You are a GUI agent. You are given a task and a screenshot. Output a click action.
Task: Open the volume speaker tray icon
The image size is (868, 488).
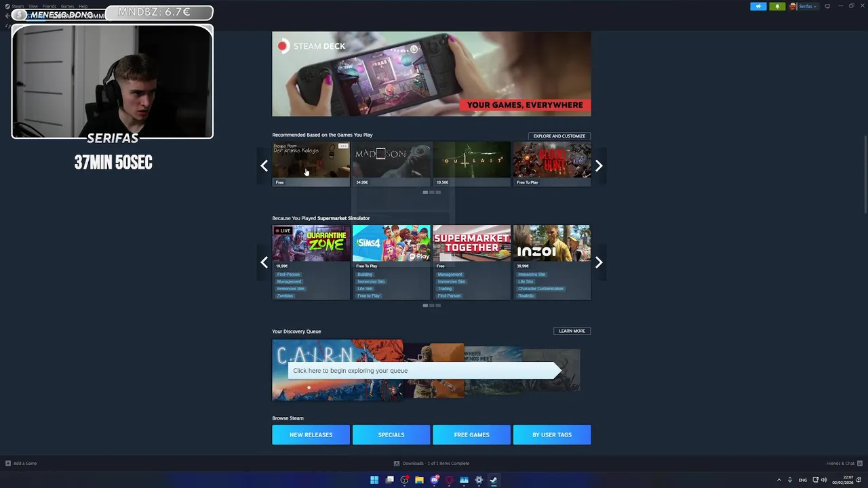tap(824, 480)
